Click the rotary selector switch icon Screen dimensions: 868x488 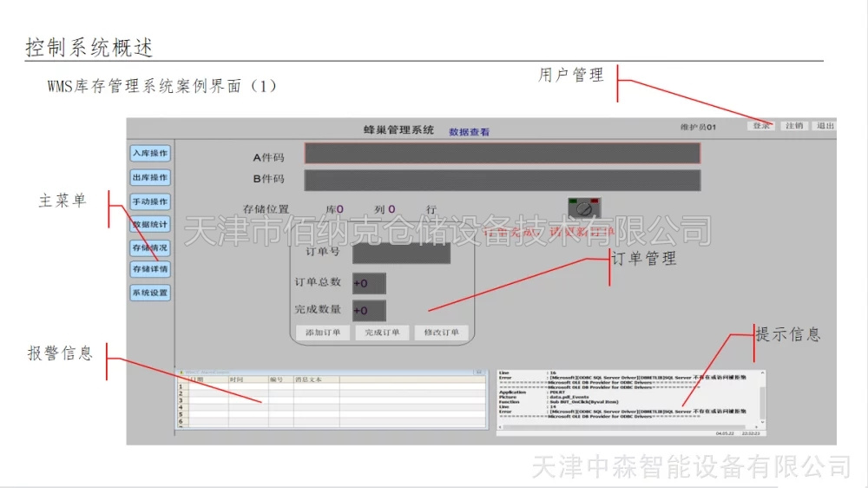584,209
